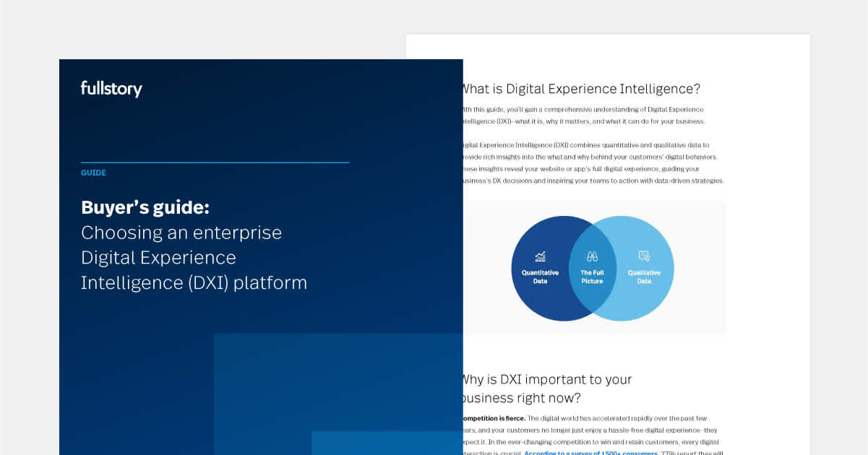
Task: Click the 'business right now?' heading line
Action: (x=522, y=398)
